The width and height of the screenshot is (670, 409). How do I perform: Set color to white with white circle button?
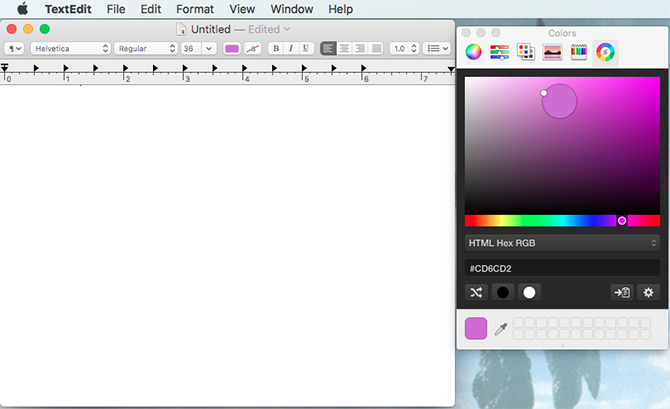tap(529, 292)
